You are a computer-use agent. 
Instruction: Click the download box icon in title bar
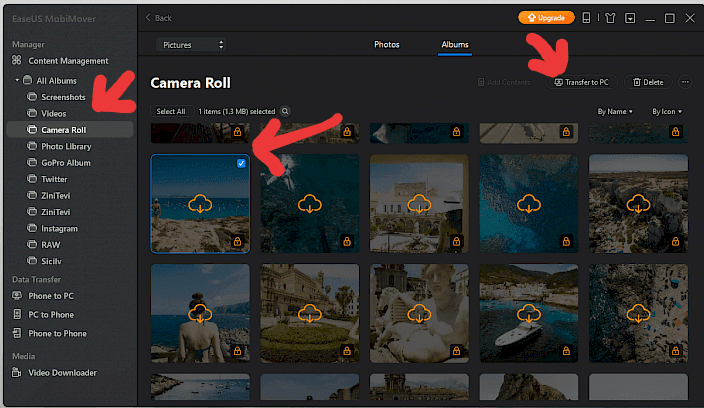(x=630, y=18)
